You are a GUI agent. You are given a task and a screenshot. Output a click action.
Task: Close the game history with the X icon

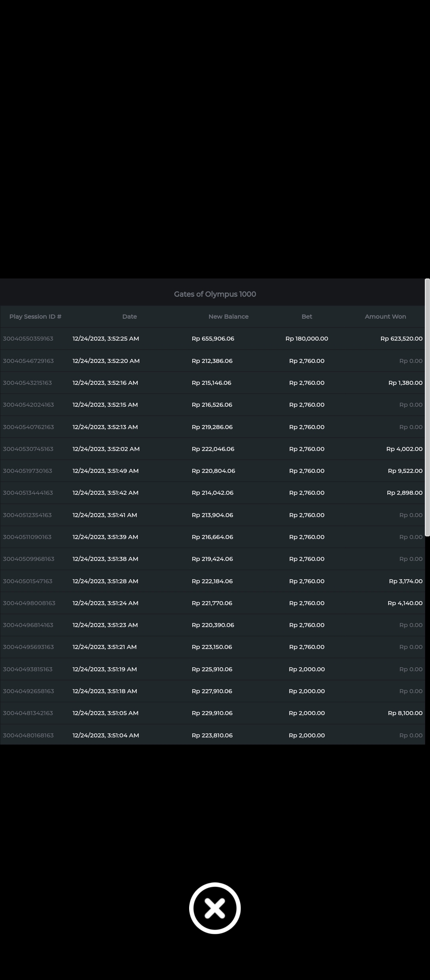[215, 908]
